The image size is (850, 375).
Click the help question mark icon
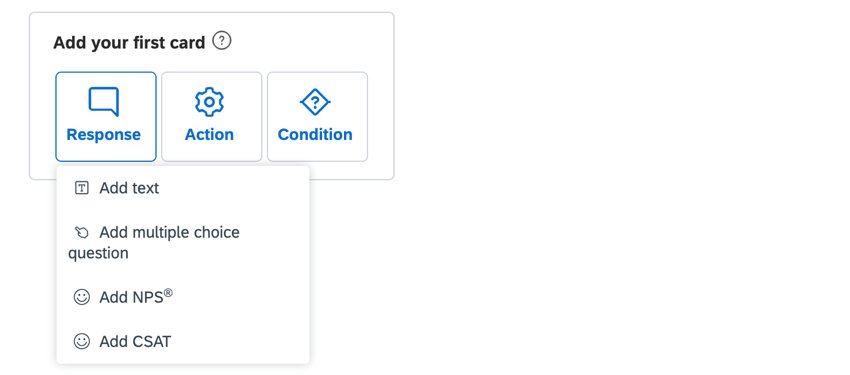coord(222,41)
